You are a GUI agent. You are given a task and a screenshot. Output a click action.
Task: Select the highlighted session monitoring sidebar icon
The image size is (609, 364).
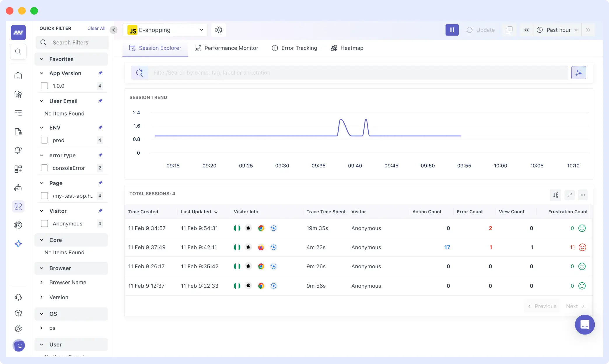(18, 206)
